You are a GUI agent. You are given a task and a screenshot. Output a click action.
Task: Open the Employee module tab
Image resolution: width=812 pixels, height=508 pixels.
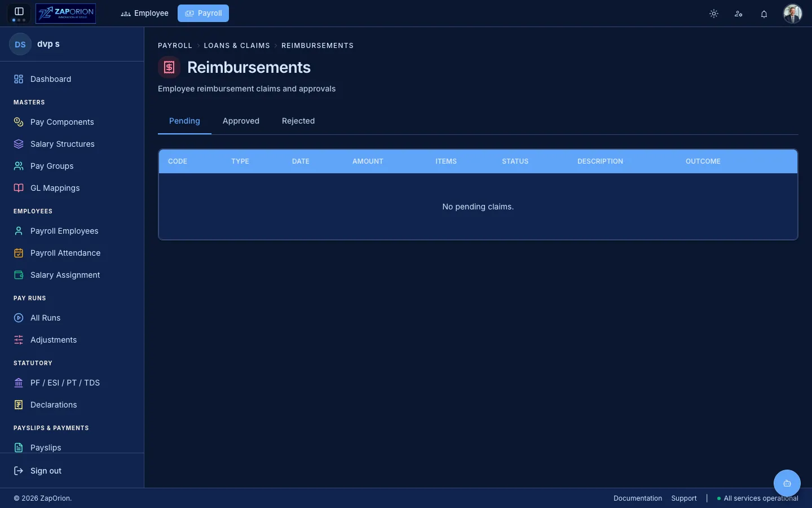[145, 13]
